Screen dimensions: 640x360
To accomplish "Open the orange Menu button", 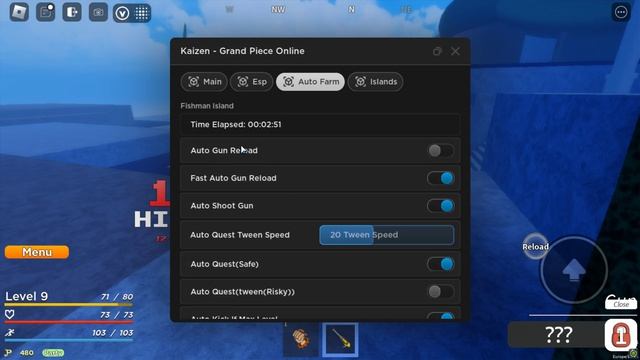I will 37,252.
